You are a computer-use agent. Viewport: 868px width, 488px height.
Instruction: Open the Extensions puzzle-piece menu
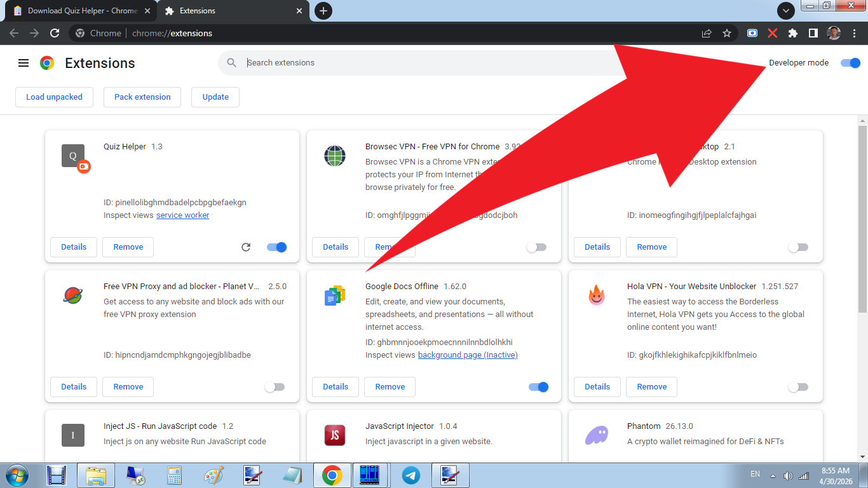point(793,33)
